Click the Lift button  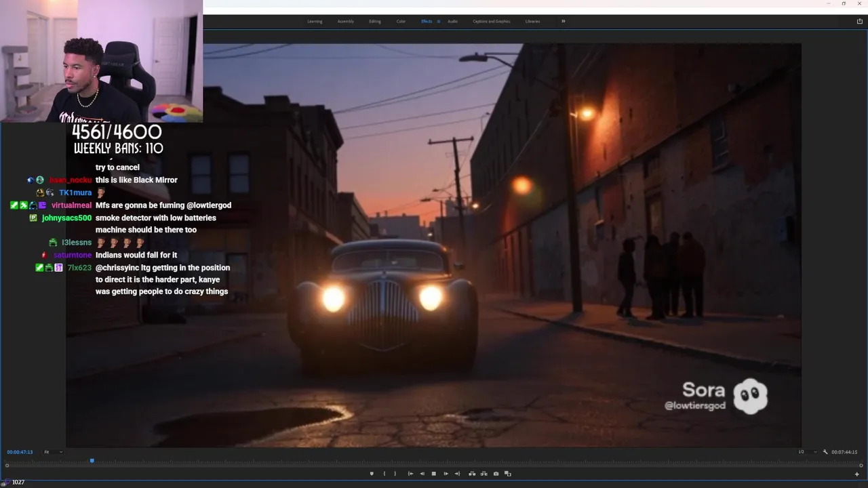click(x=472, y=474)
